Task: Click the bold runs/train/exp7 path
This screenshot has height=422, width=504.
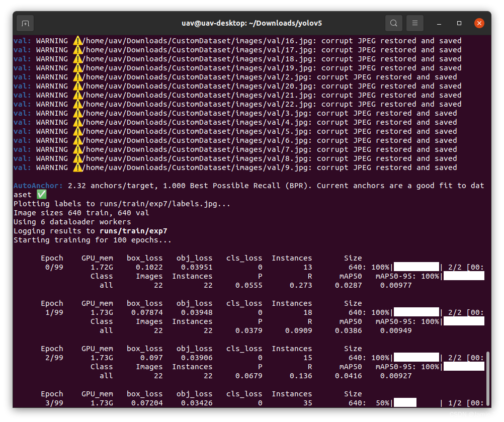Action: [x=133, y=231]
